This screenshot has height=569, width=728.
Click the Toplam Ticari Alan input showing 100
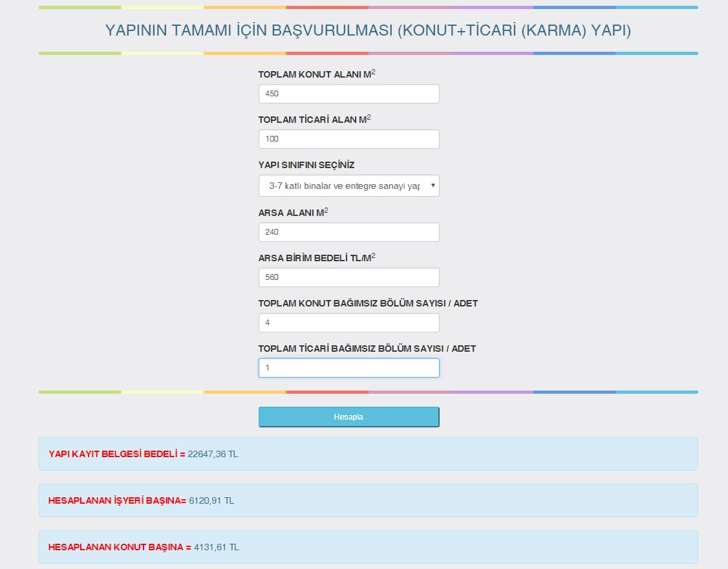click(x=348, y=139)
